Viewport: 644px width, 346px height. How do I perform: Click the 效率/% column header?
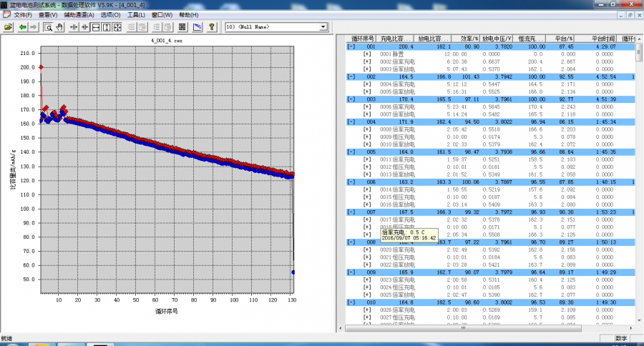coord(466,38)
